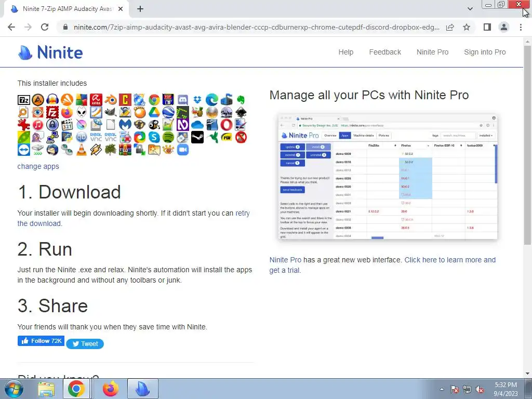Viewport: 532px width, 399px height.
Task: Open the Ninite Pro link below the screenshot
Action: (x=285, y=260)
